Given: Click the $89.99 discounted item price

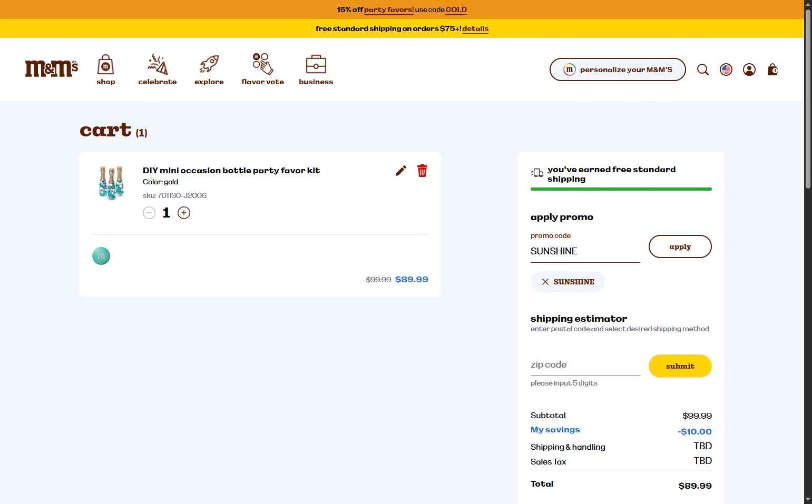Looking at the screenshot, I should tap(412, 280).
